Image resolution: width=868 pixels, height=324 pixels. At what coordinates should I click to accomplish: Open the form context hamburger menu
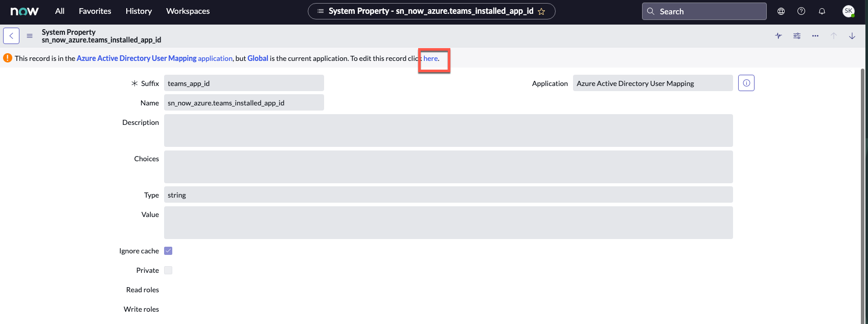(x=30, y=36)
